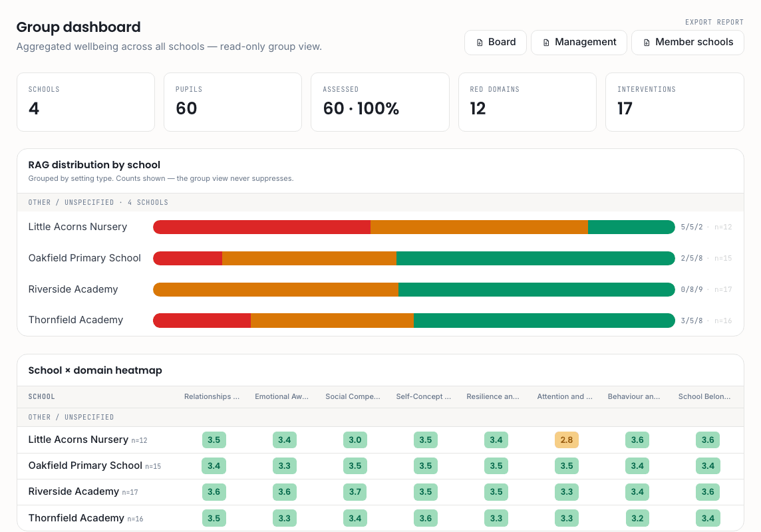Click Riverside Academy Emotional Awareness 3.6 cell

(x=285, y=491)
